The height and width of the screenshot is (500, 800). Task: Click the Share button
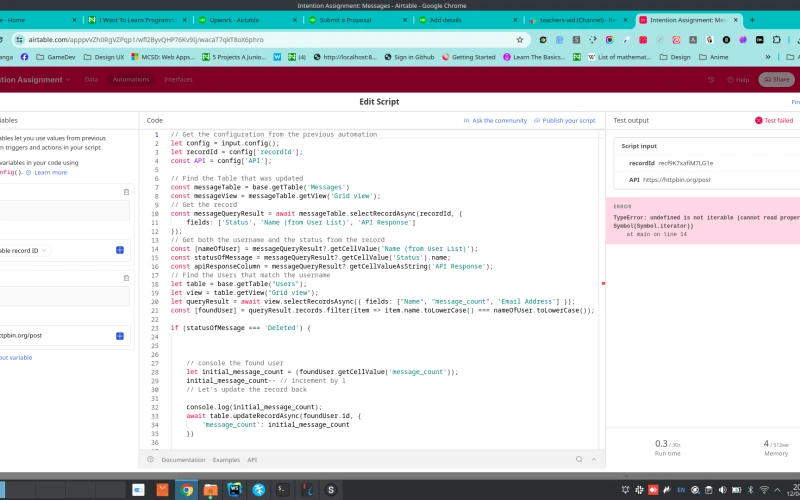[777, 80]
